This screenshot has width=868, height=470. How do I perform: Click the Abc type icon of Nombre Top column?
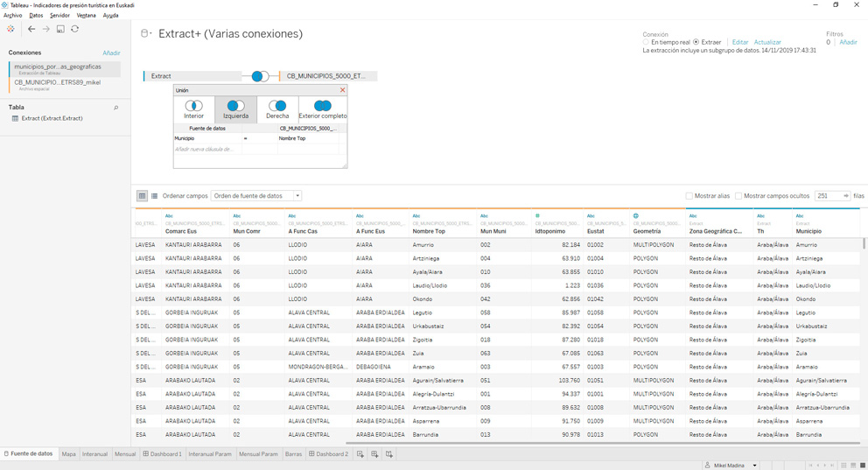416,216
